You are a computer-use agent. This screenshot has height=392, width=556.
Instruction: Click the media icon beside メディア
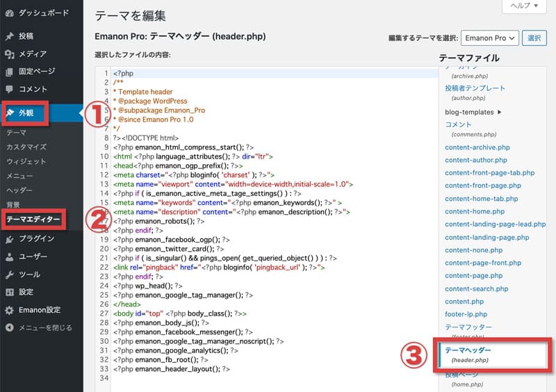point(10,54)
